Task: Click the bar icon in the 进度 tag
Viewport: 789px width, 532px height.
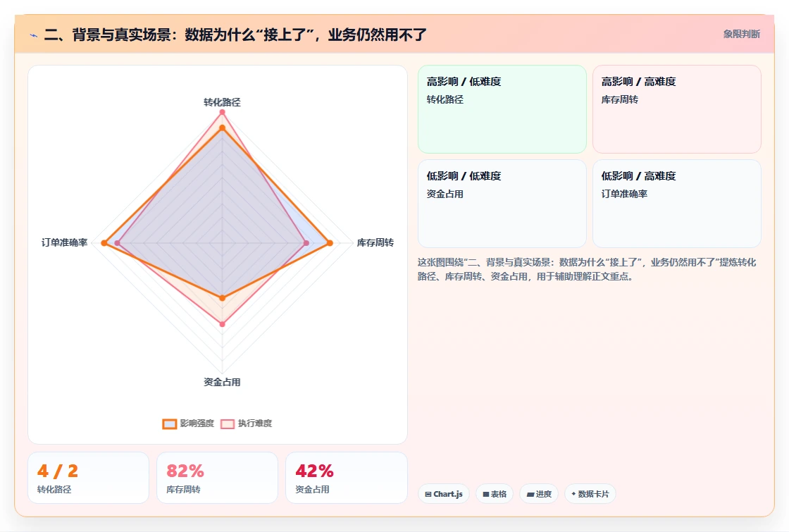Action: [530, 494]
